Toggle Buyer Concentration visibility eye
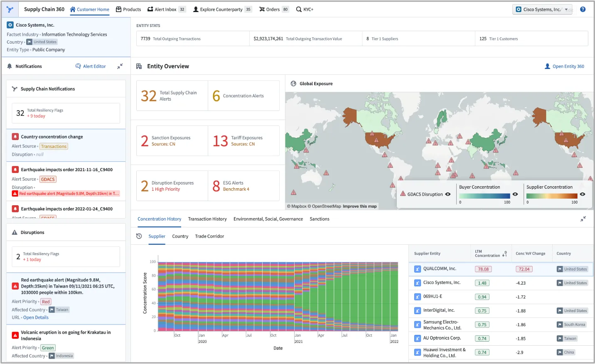 click(x=515, y=194)
